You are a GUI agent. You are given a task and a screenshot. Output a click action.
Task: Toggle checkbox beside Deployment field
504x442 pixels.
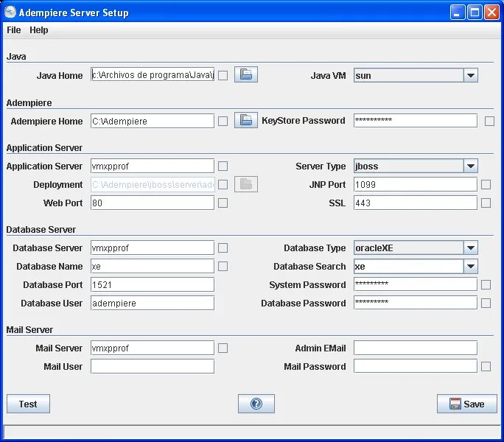click(x=223, y=184)
